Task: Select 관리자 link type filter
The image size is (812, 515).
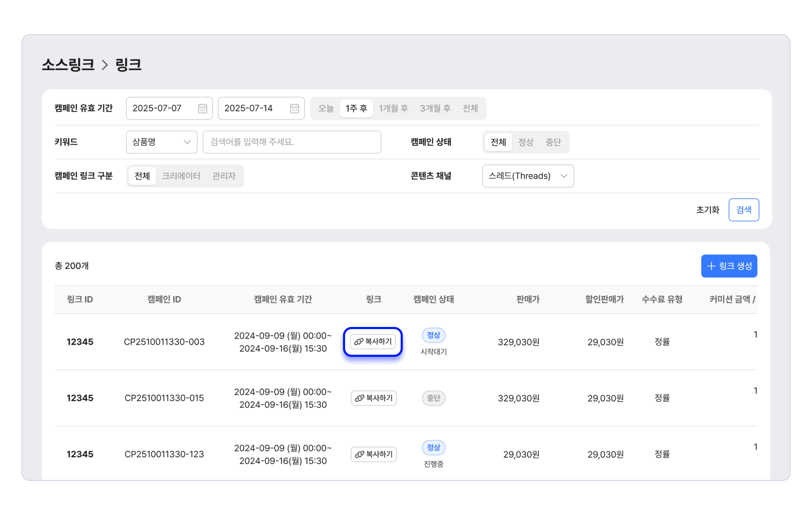Action: click(224, 176)
